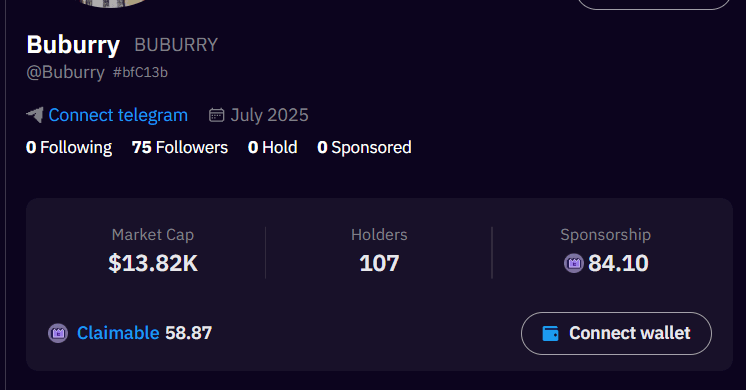
Task: Click the profile avatar thumbnail
Action: pos(112,3)
